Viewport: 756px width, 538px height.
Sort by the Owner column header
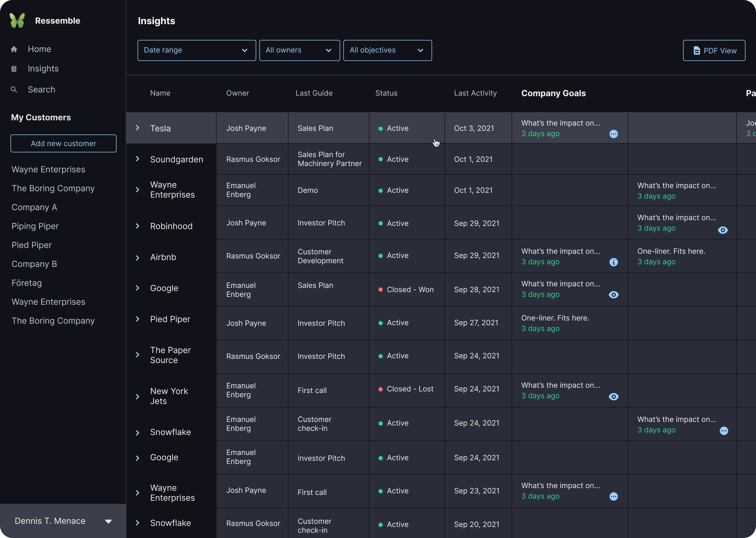pyautogui.click(x=238, y=93)
